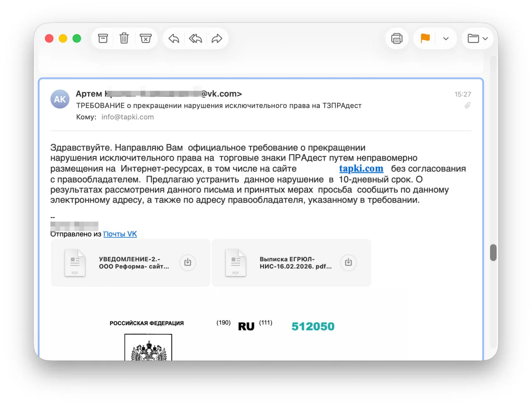Viewport: 532px width, 405px height.
Task: Open the Move to folder dropdown
Action: pos(478,39)
